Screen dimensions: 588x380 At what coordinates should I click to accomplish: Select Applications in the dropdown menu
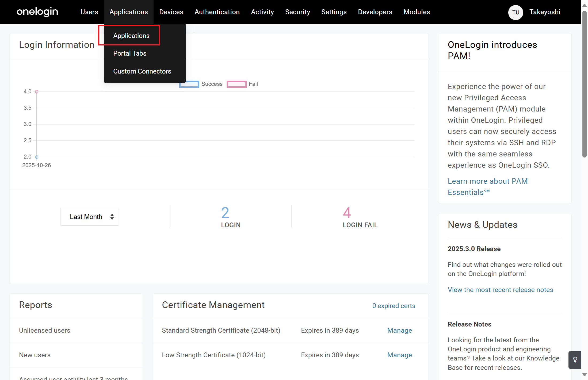(131, 36)
